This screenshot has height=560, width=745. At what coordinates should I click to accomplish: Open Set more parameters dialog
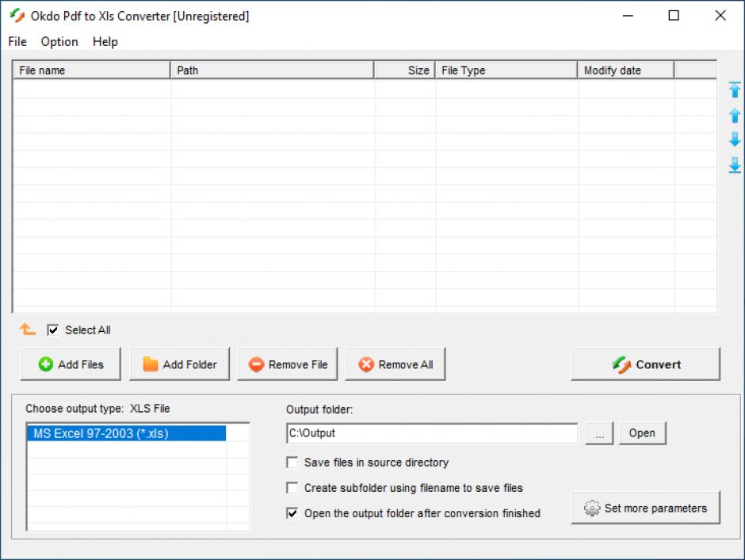coord(646,508)
